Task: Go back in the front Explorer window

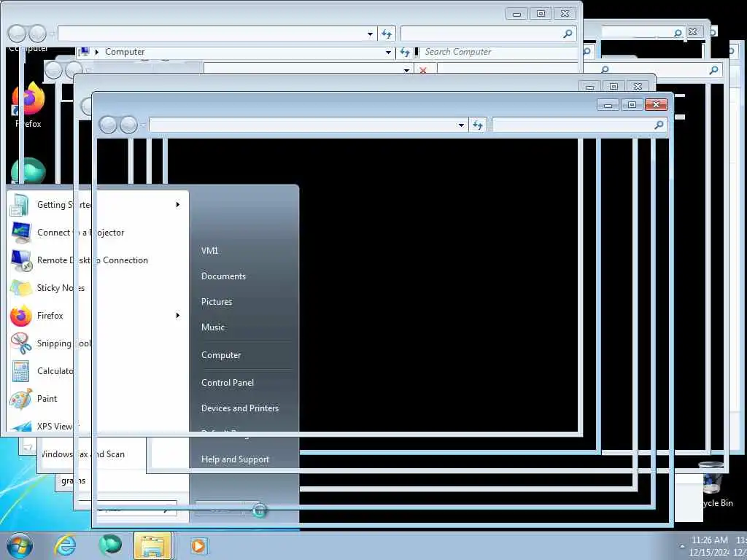Action: (x=108, y=125)
